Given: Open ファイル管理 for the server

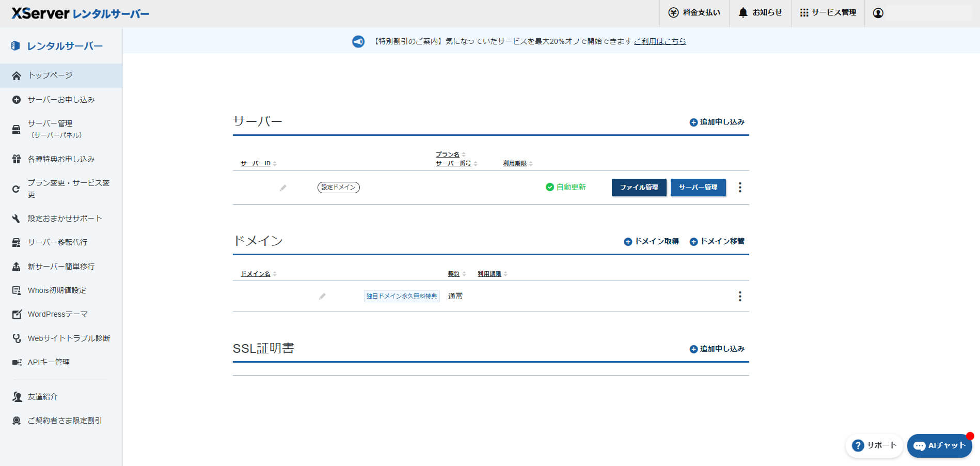Looking at the screenshot, I should pyautogui.click(x=639, y=188).
